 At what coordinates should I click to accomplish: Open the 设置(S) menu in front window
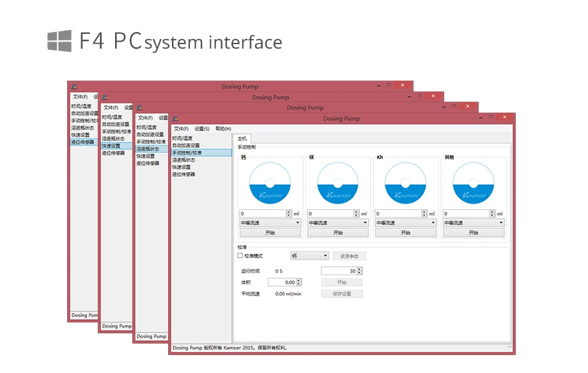(x=202, y=129)
